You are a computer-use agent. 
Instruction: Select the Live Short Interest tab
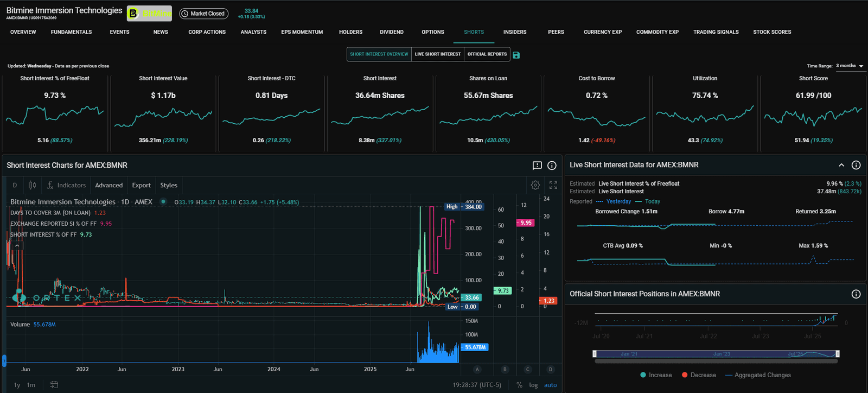pyautogui.click(x=437, y=54)
